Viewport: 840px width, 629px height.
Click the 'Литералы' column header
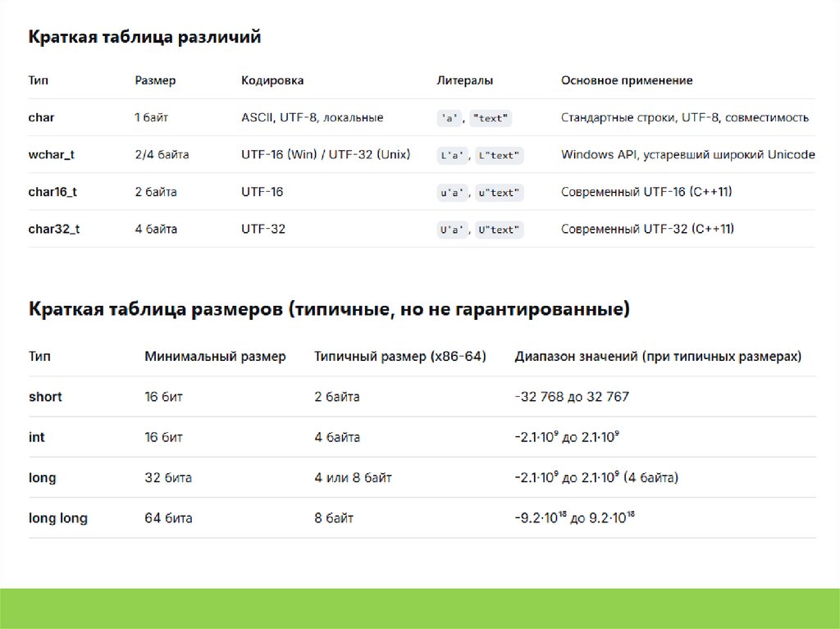465,80
